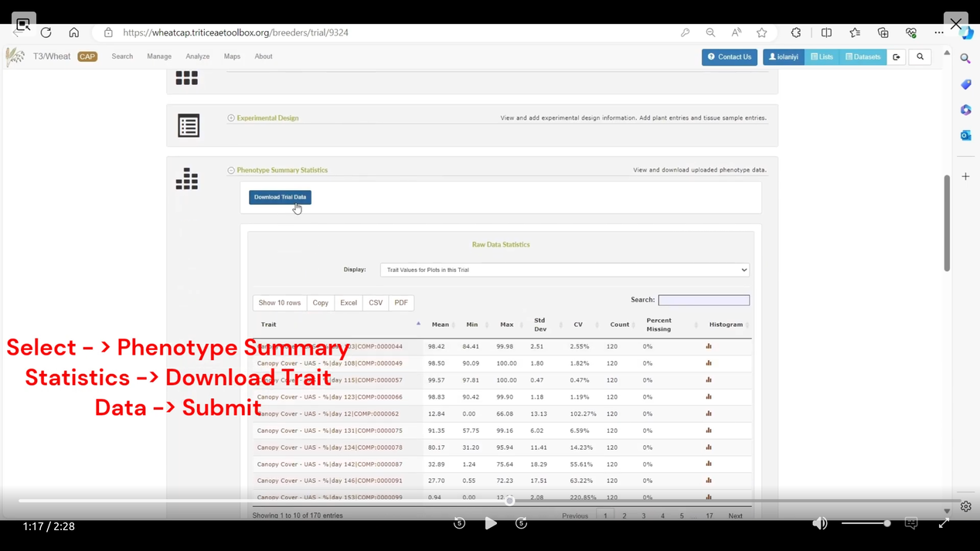980x551 pixels.
Task: Open the Analyze menu
Action: (x=197, y=56)
